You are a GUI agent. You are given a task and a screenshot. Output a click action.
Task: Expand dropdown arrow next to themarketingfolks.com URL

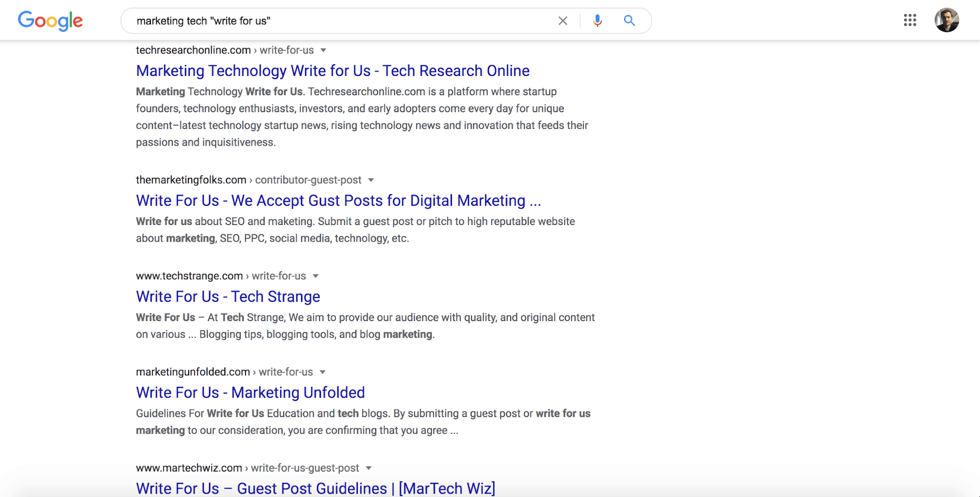point(371,180)
